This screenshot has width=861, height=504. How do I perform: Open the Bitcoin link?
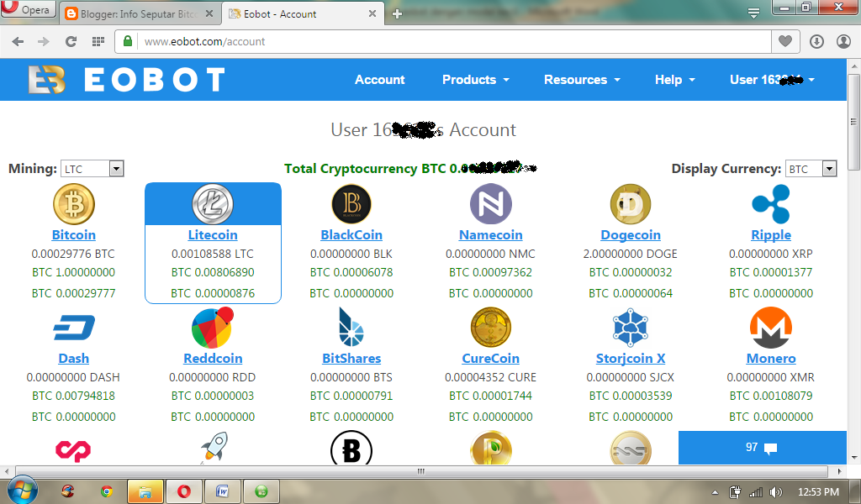pos(74,234)
